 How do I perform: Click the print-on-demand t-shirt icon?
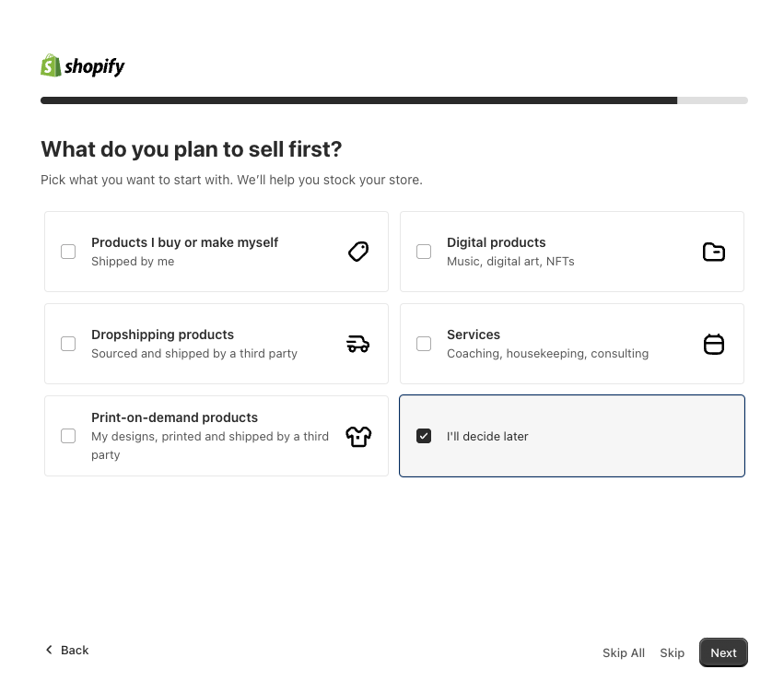(358, 436)
